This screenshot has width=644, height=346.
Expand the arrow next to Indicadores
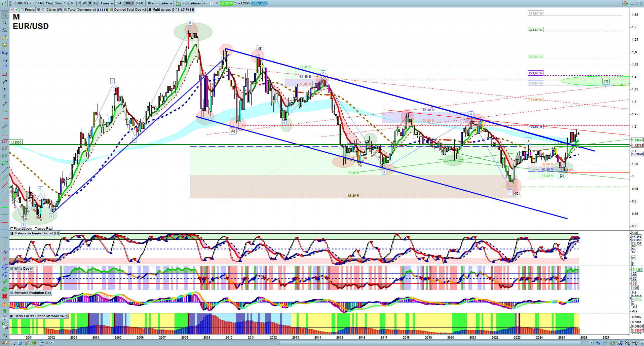(204, 3)
